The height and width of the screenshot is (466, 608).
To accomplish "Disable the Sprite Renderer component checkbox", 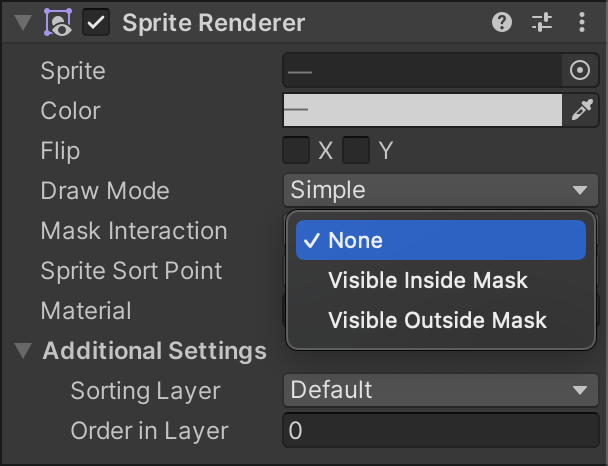I will (96, 22).
